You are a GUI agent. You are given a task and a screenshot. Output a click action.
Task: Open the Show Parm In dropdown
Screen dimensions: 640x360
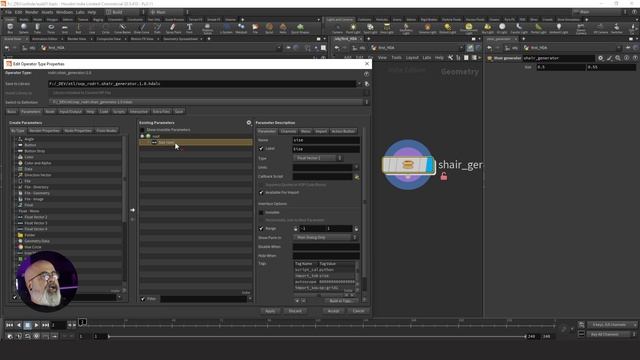pyautogui.click(x=325, y=238)
